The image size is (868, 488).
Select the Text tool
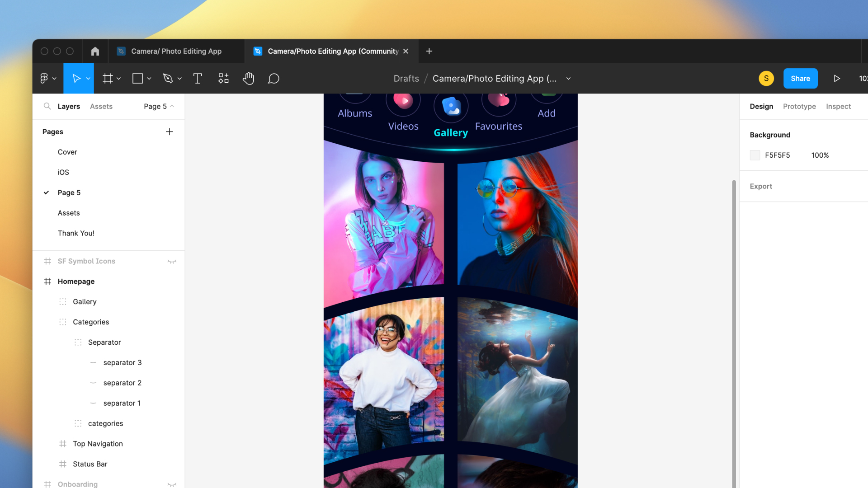coord(198,78)
